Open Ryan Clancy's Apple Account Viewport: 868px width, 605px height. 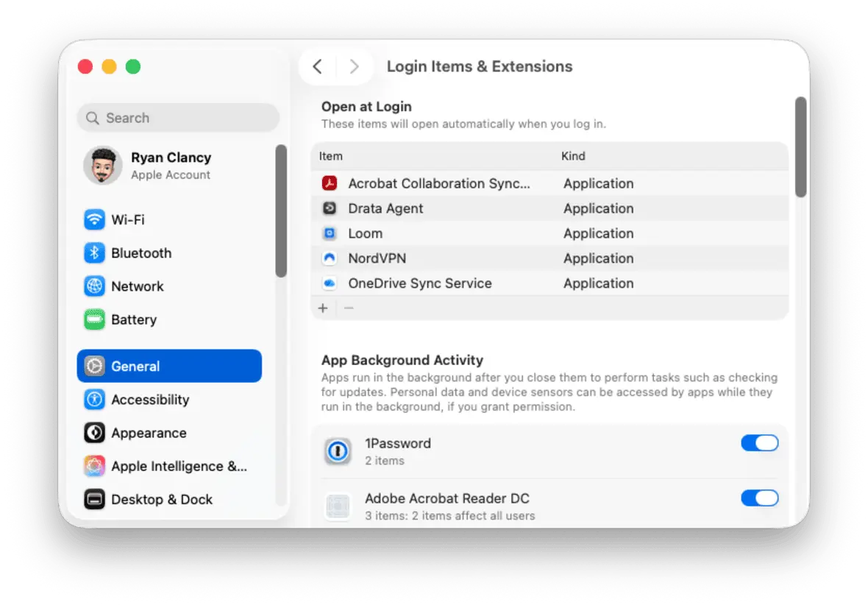pyautogui.click(x=171, y=166)
